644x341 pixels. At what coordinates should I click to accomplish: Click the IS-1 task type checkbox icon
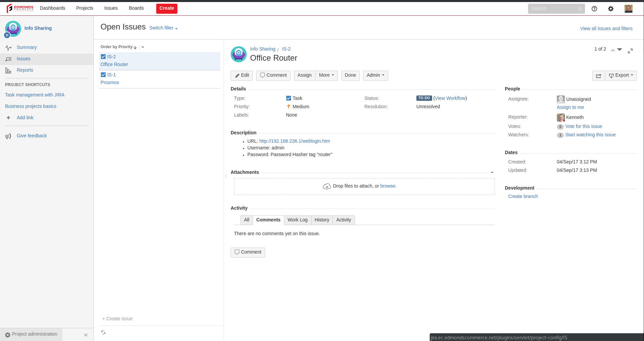point(103,75)
